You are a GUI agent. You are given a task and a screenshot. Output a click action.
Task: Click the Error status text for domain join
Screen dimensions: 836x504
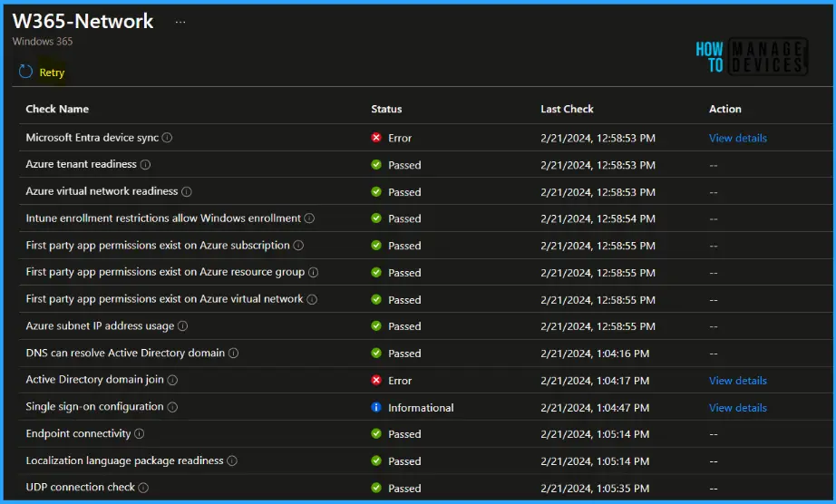(x=400, y=381)
